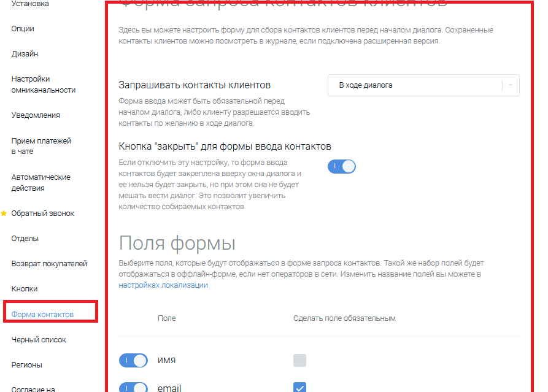This screenshot has width=548, height=392.
Task: Go to Обратный звонок settings
Action: [42, 213]
